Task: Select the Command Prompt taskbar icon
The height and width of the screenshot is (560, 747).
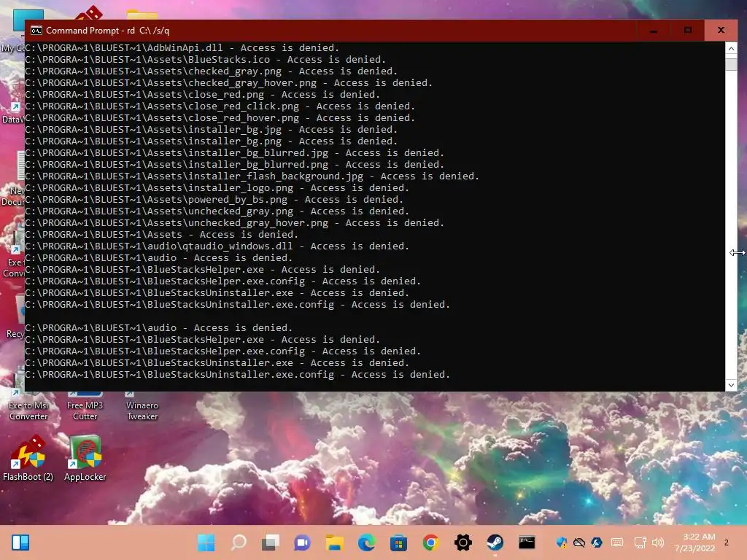Action: pyautogui.click(x=527, y=542)
